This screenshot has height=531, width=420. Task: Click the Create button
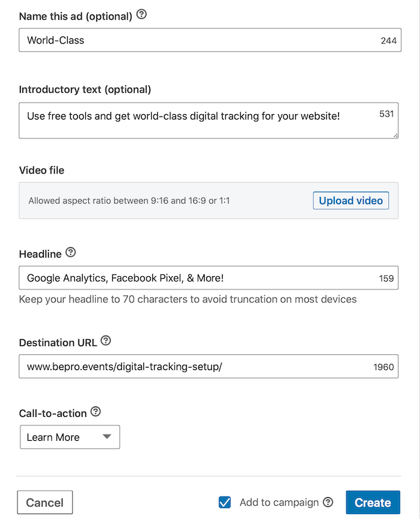pyautogui.click(x=373, y=502)
